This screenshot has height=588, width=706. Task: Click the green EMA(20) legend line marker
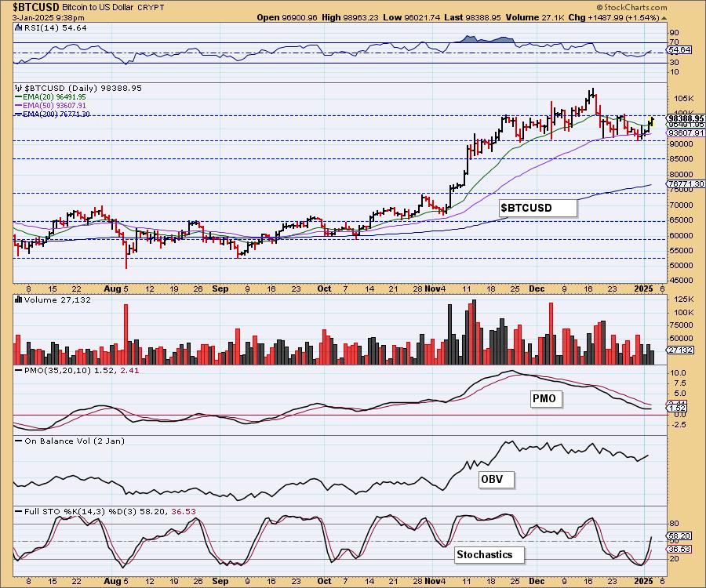(x=19, y=96)
